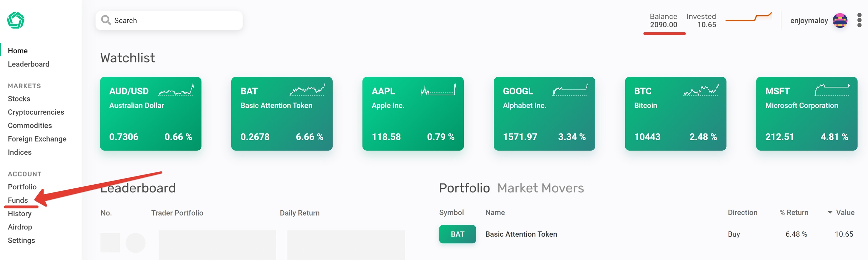The width and height of the screenshot is (868, 260).
Task: Open Settings from the sidebar
Action: pyautogui.click(x=21, y=240)
